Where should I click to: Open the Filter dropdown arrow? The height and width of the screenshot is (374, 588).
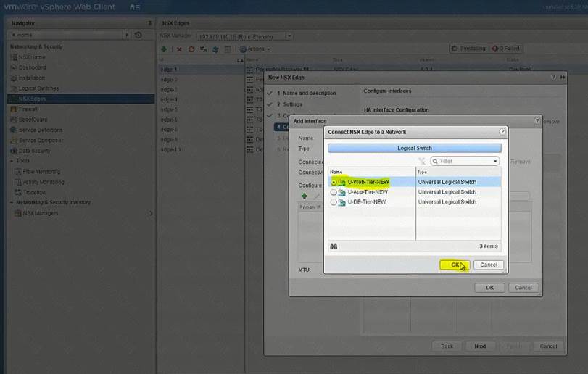pyautogui.click(x=495, y=161)
